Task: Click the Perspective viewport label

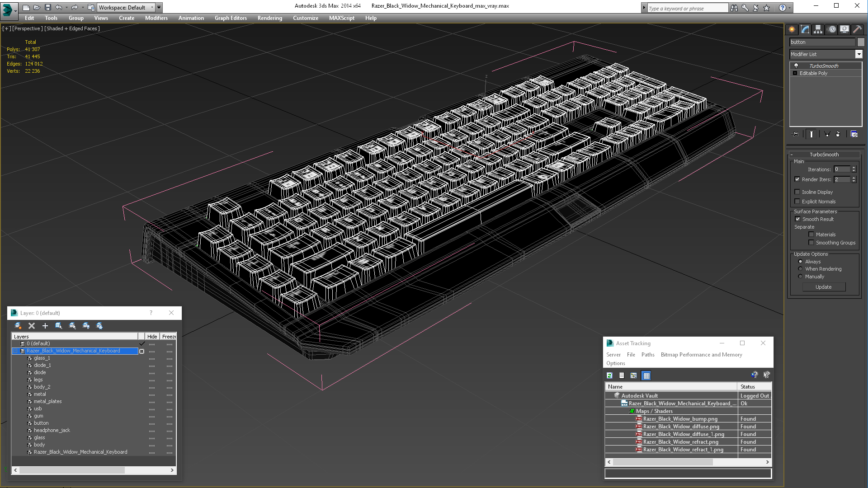Action: (x=28, y=28)
